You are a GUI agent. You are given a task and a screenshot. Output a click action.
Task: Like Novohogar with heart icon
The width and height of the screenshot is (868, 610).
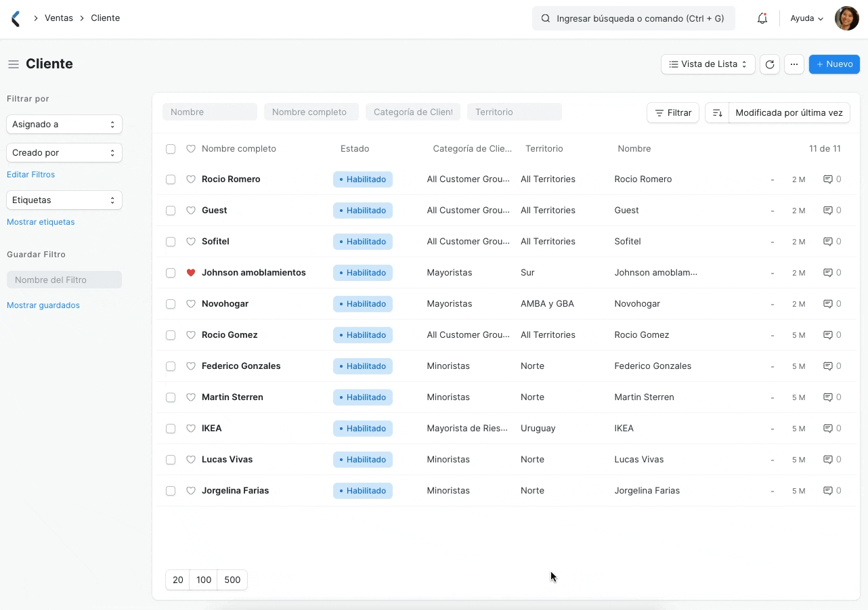191,304
